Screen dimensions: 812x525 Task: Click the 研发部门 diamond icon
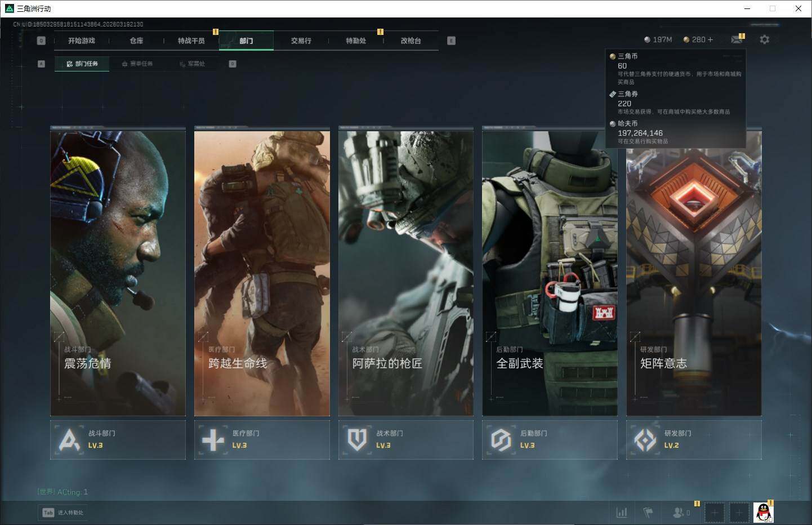pos(645,439)
